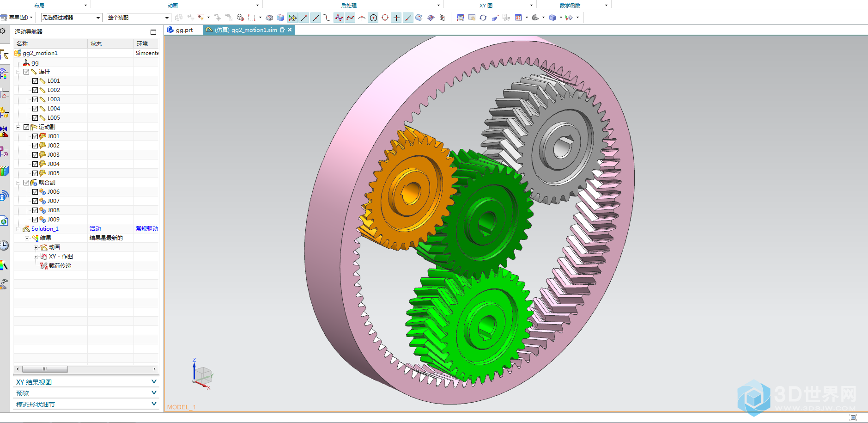Toggle checkbox for coupler J006

click(x=35, y=192)
